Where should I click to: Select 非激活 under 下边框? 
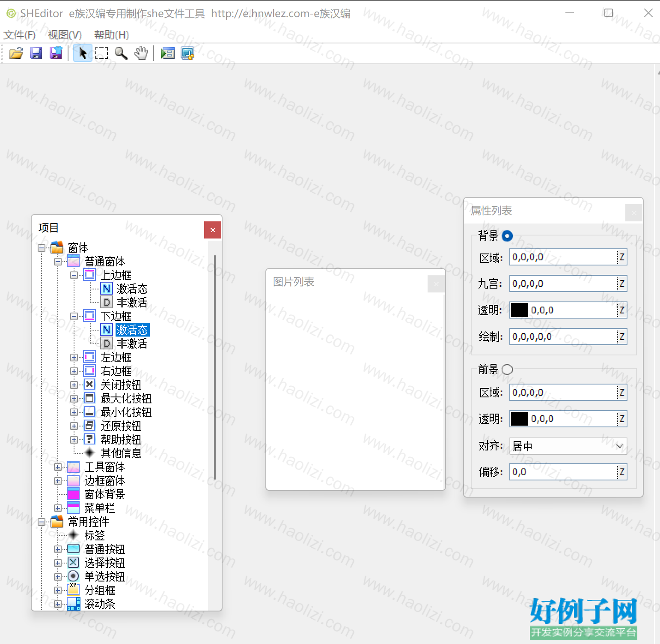132,343
